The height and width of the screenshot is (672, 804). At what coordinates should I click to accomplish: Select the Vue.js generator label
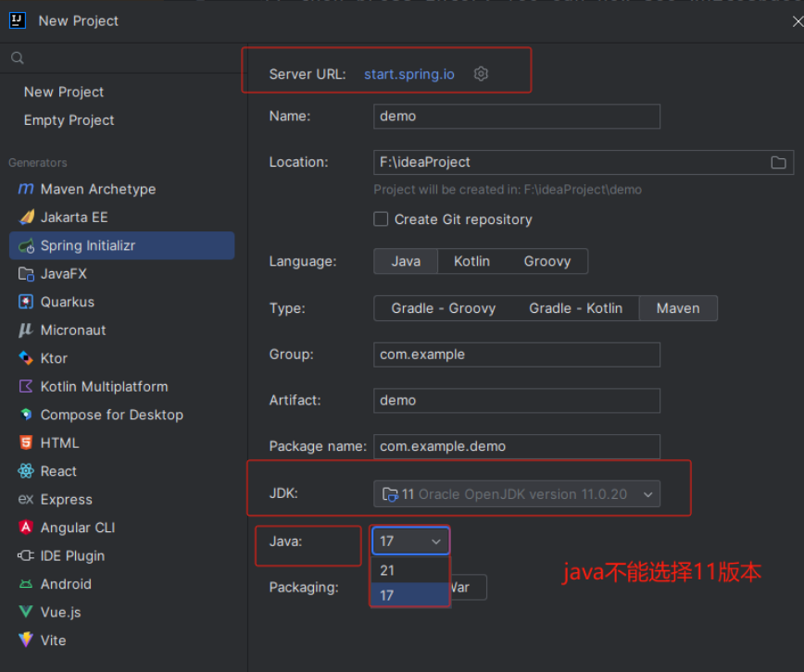[x=60, y=612]
